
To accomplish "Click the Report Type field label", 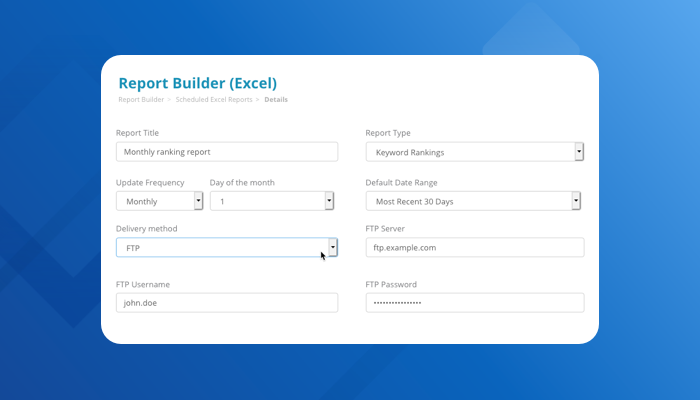I will 388,133.
